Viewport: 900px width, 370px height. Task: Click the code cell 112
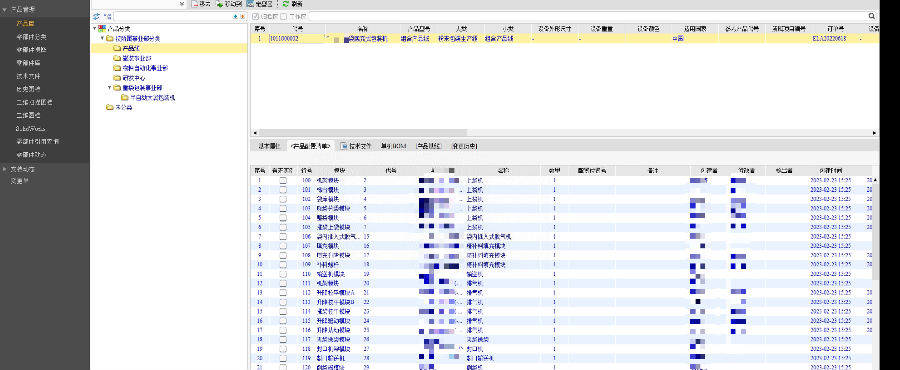pyautogui.click(x=307, y=292)
